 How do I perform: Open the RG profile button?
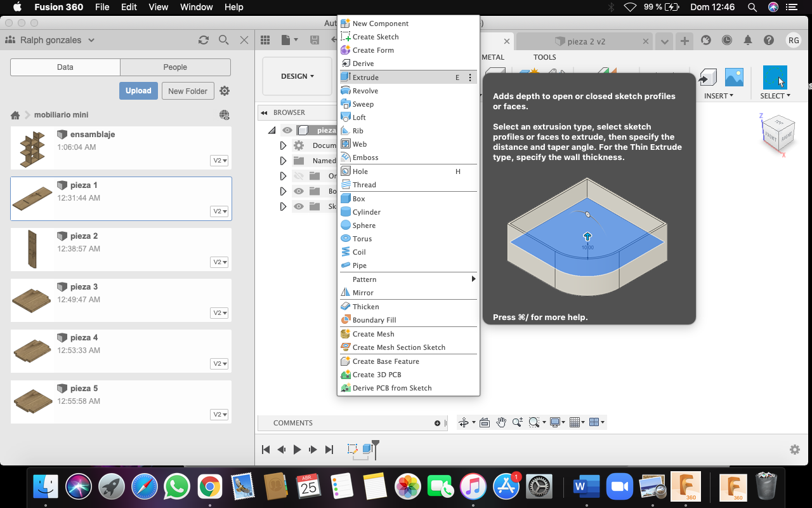coord(794,40)
